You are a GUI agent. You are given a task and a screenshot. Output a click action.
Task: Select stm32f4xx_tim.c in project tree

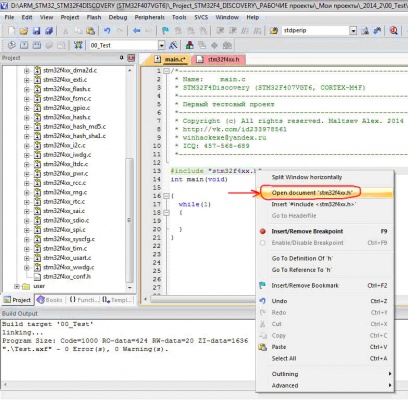coord(65,249)
